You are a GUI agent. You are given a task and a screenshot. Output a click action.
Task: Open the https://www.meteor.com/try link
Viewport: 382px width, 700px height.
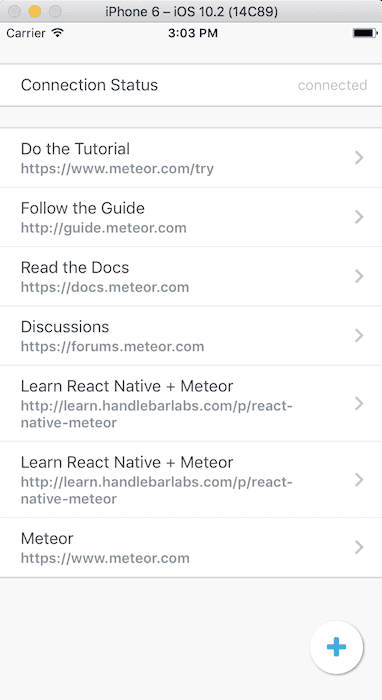117,169
